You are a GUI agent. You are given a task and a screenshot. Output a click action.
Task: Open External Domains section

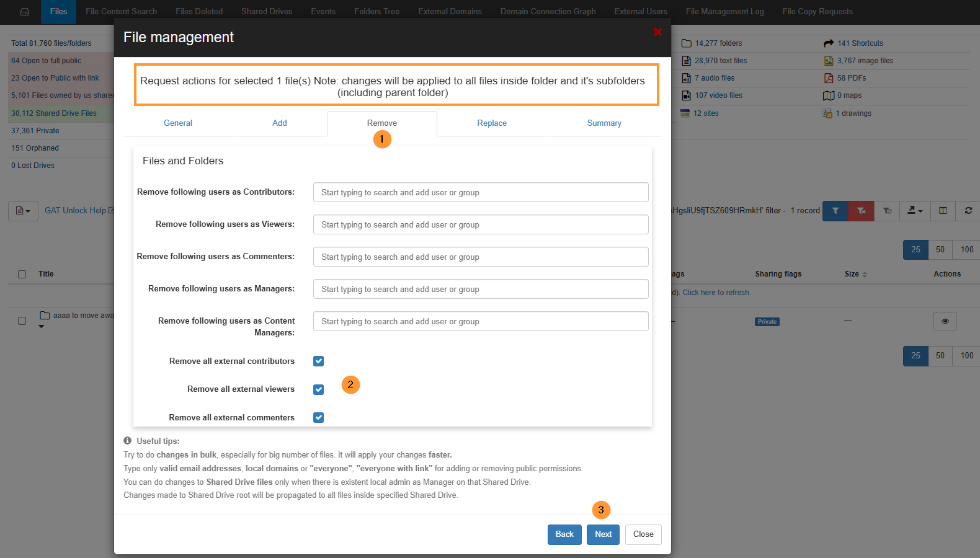pyautogui.click(x=450, y=12)
